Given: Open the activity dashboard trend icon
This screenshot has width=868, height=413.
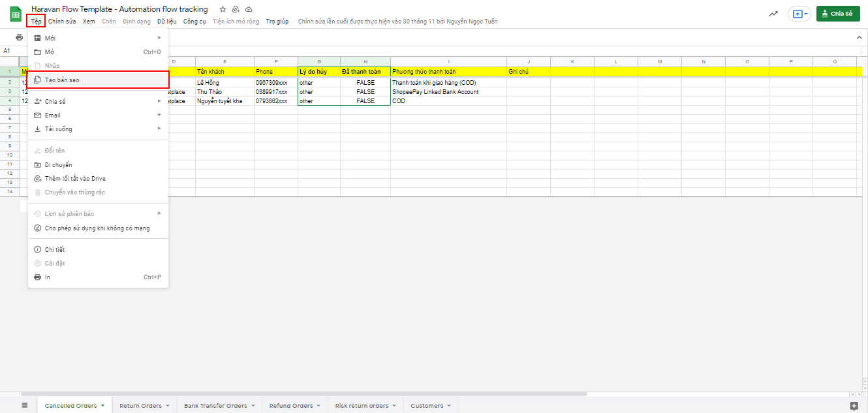Looking at the screenshot, I should tap(773, 14).
